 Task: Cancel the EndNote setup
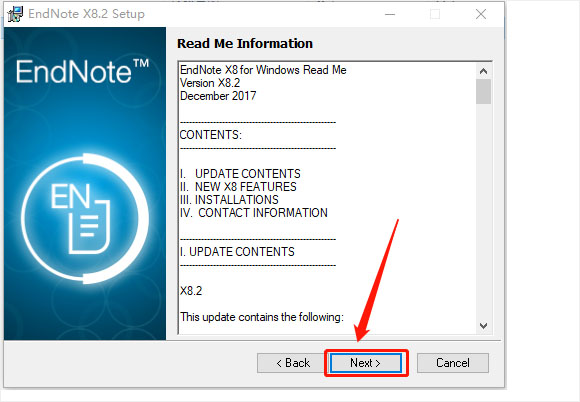453,363
